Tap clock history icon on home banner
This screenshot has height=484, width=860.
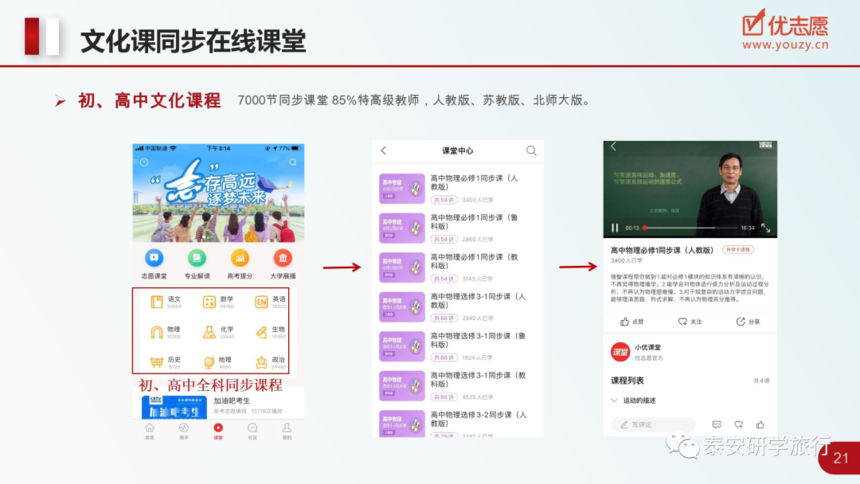click(x=144, y=162)
